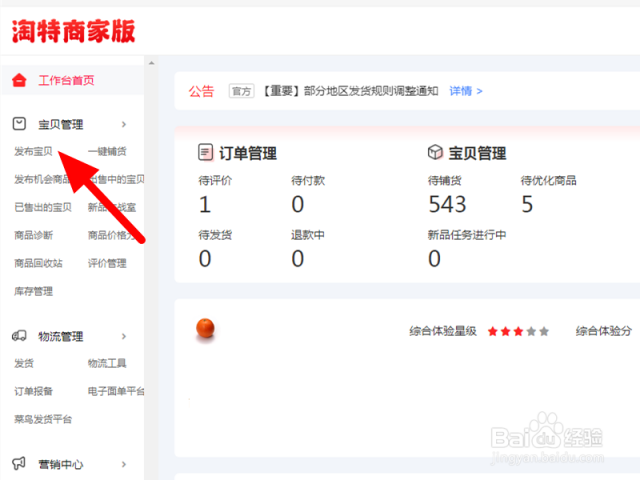Click the dashboard 宝贝管理 heading
640x480 pixels.
tap(478, 153)
